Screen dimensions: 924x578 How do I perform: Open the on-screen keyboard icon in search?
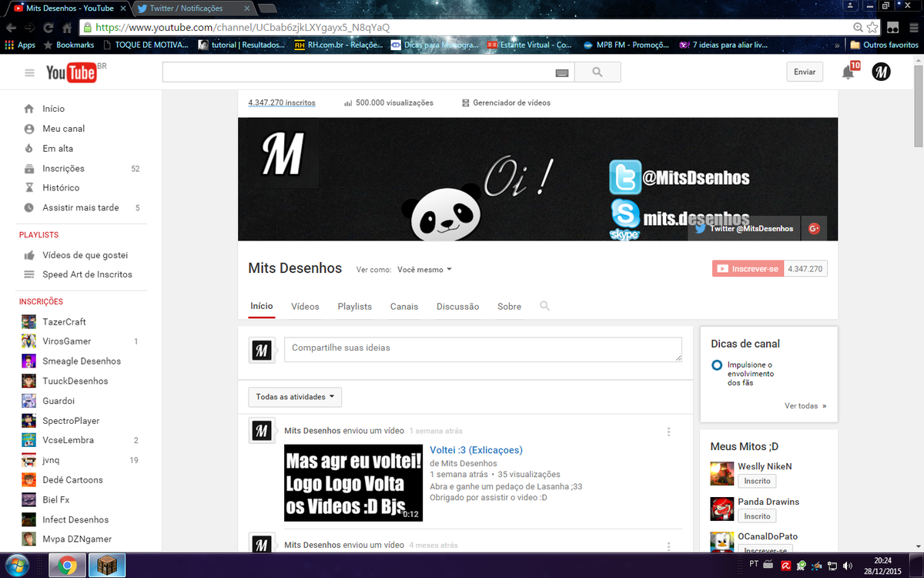561,72
